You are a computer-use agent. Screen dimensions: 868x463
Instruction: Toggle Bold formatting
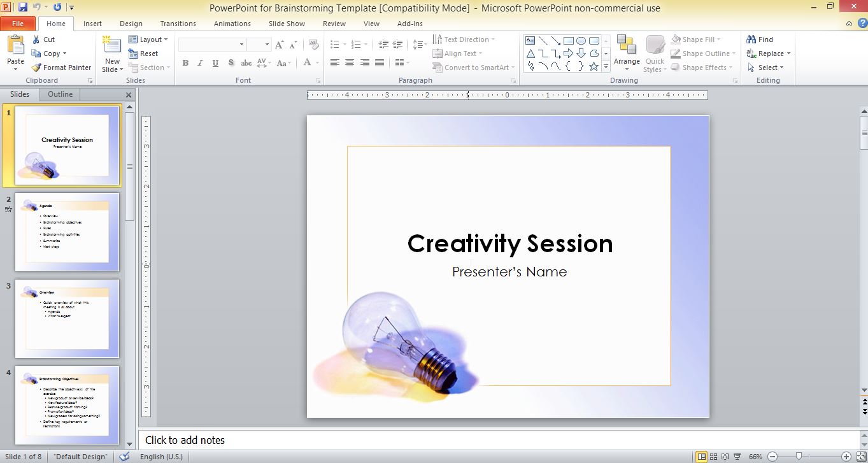pos(185,63)
